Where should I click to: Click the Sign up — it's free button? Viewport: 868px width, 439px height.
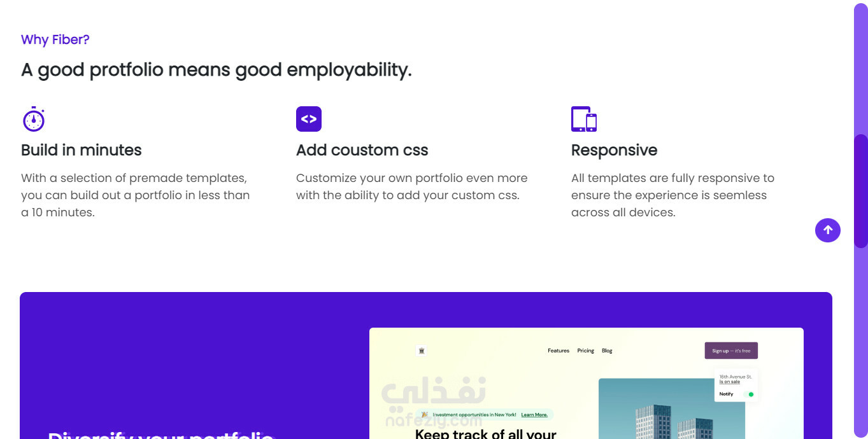pos(731,351)
